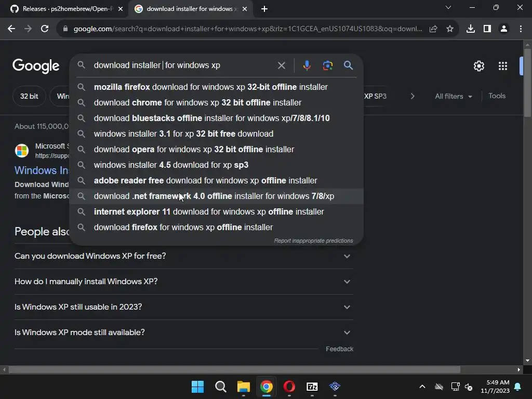Select the .net framework 4.0 offline suggestion
Image resolution: width=532 pixels, height=399 pixels.
(217, 196)
